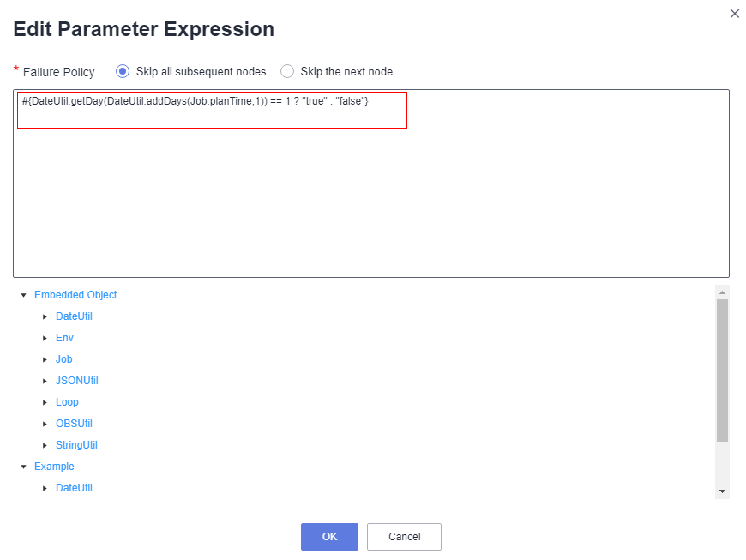Collapse the Embedded Object tree arrow
The height and width of the screenshot is (560, 746).
click(24, 296)
